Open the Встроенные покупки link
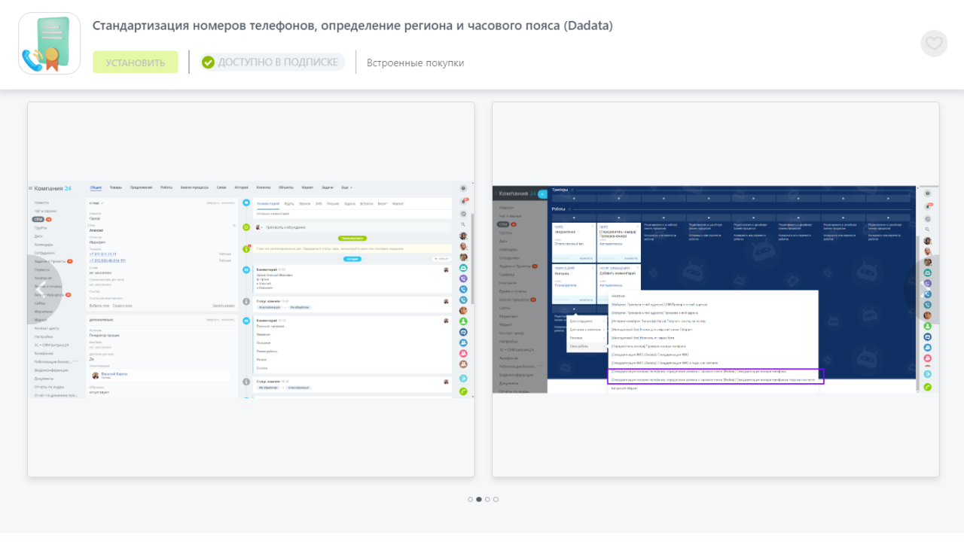 (416, 62)
